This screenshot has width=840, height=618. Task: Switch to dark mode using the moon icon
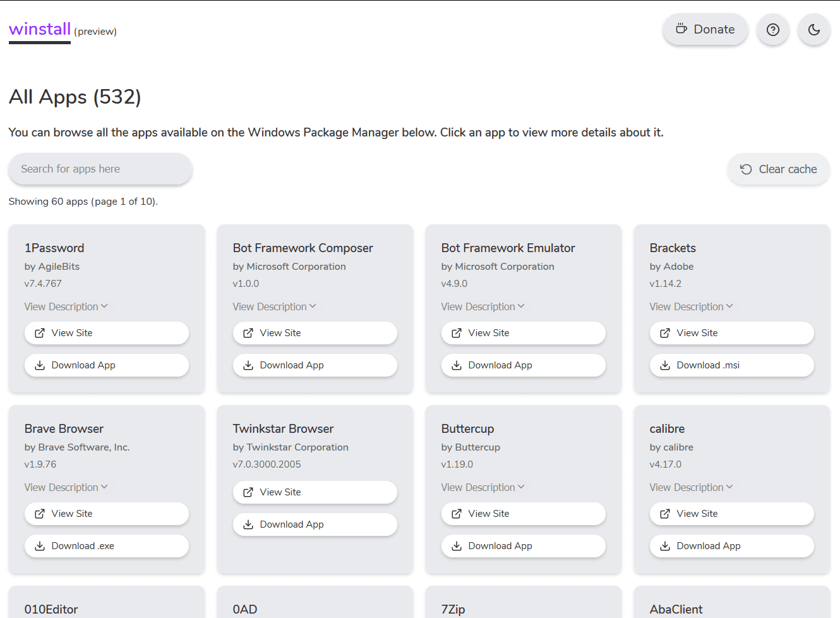pyautogui.click(x=814, y=29)
